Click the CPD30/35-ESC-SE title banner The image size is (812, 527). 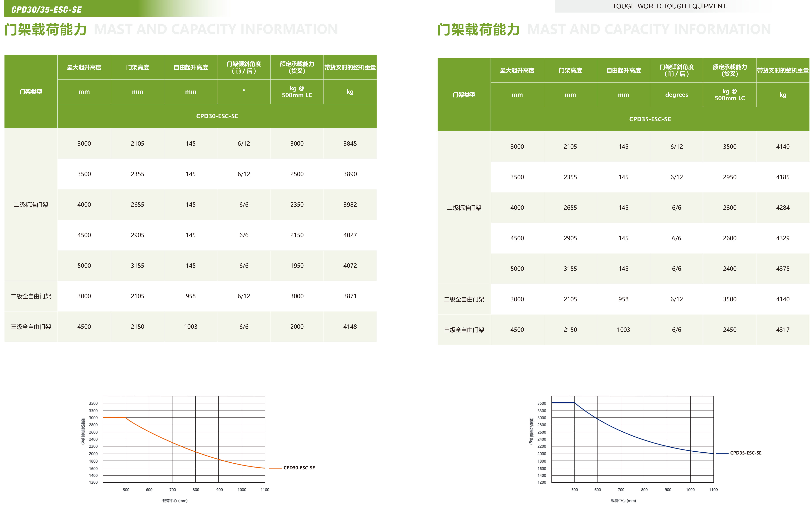pyautogui.click(x=46, y=10)
